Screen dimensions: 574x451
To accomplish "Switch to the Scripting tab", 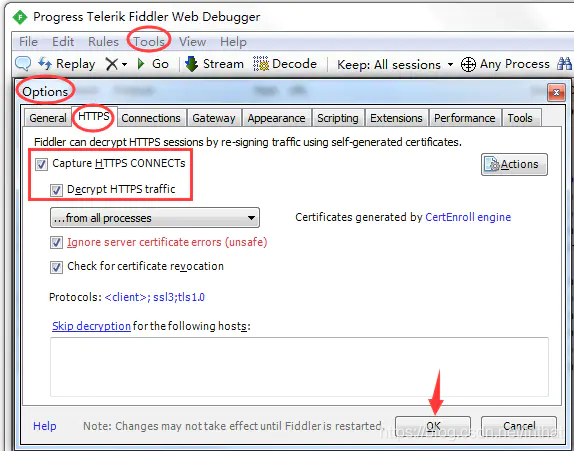I will point(338,118).
